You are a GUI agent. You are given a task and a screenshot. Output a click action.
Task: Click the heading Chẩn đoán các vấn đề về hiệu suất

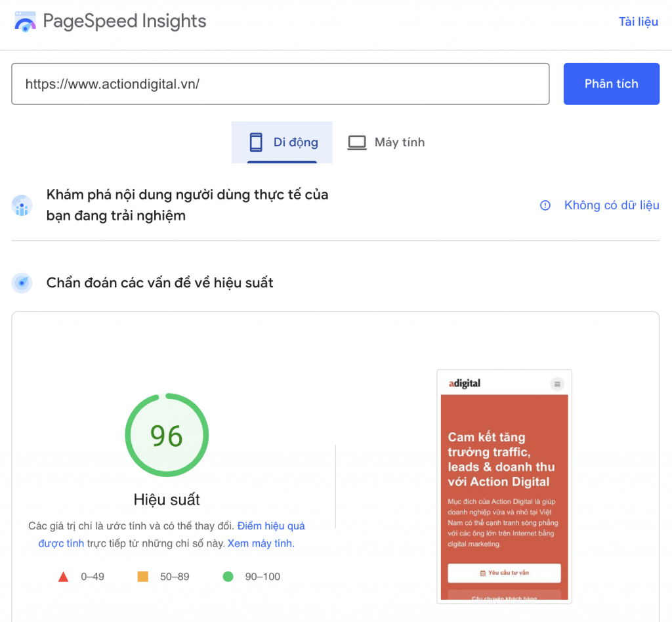[x=160, y=283]
